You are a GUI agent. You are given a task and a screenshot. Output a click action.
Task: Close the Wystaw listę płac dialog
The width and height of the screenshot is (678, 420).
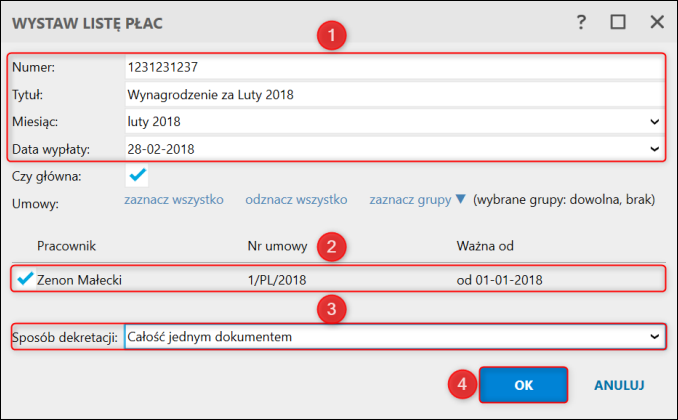657,22
